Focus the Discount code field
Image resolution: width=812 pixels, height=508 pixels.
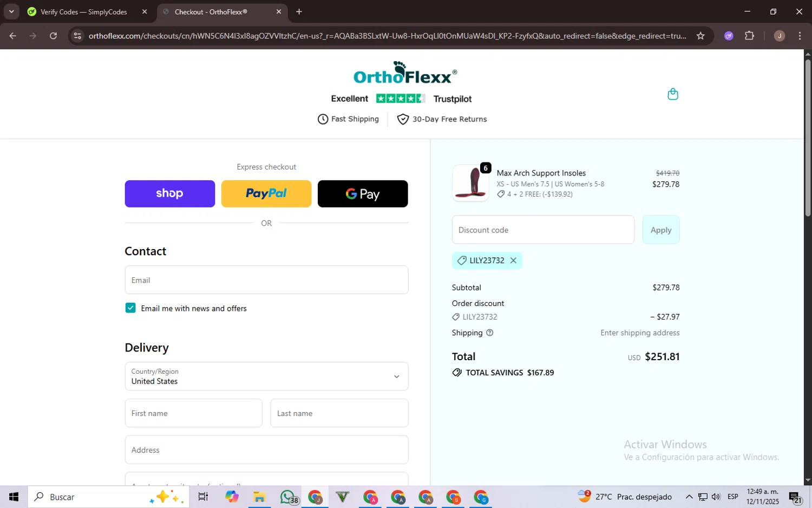(x=543, y=230)
